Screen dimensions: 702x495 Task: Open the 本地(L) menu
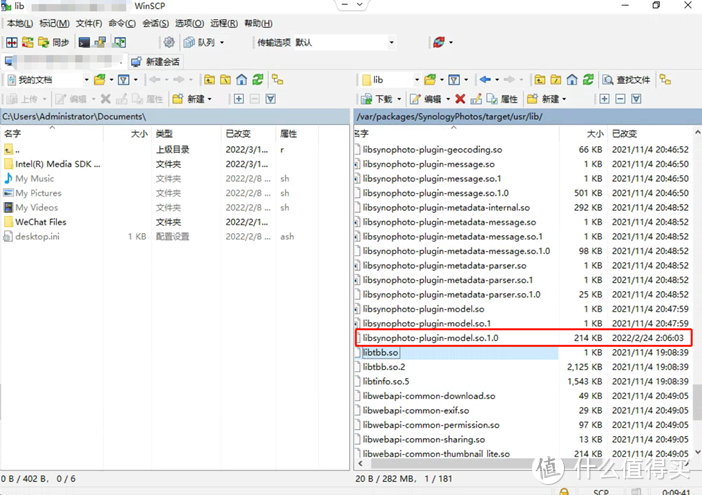(20, 23)
